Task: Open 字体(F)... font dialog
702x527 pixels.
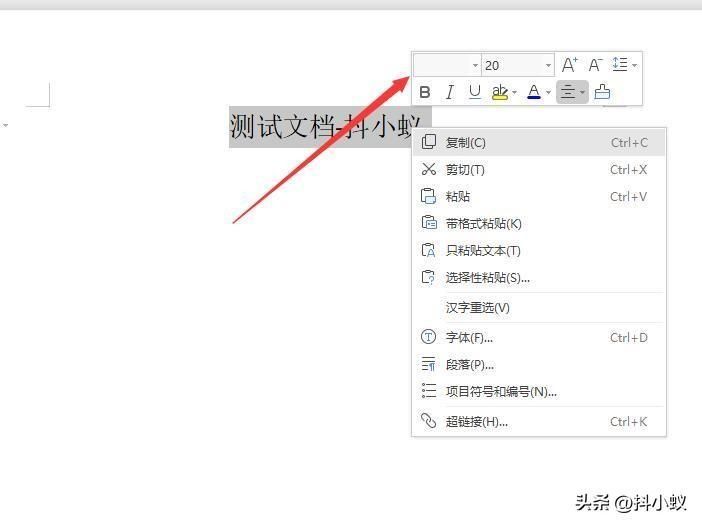Action: point(539,337)
